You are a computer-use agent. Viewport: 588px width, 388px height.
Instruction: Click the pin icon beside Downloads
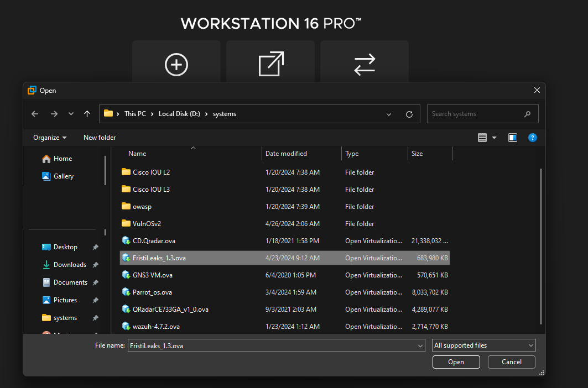[x=96, y=265]
